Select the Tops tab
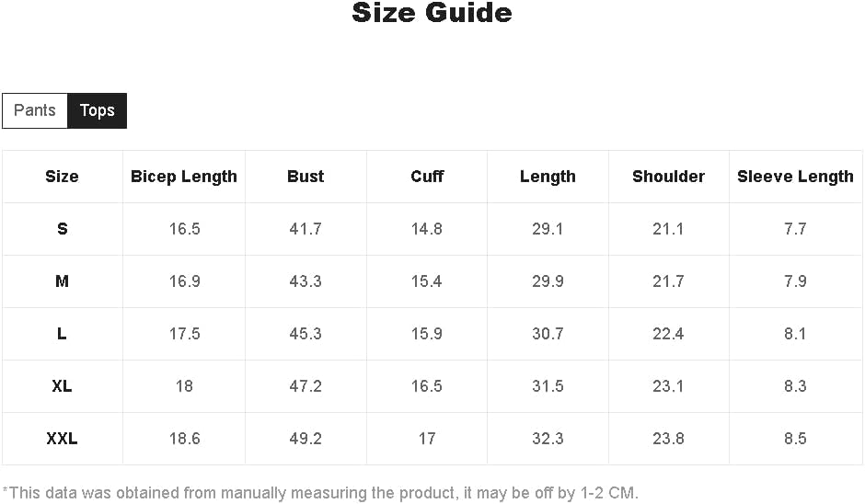865x504 pixels. pyautogui.click(x=98, y=110)
